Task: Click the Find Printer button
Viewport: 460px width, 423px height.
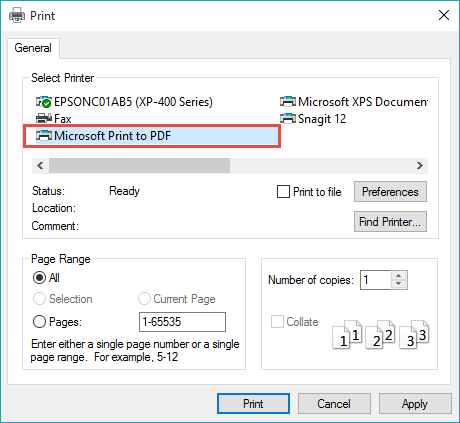Action: [390, 222]
